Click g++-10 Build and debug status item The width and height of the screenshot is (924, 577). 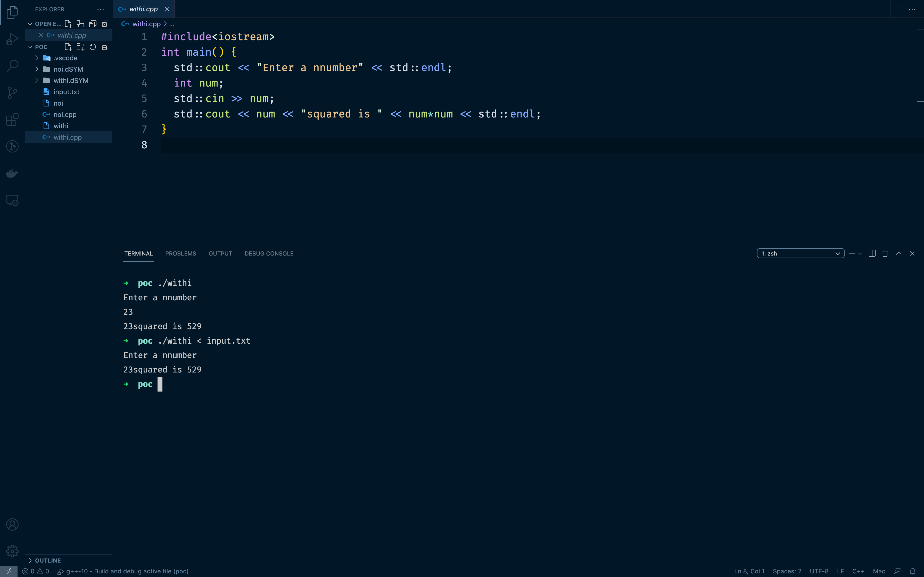(x=123, y=571)
